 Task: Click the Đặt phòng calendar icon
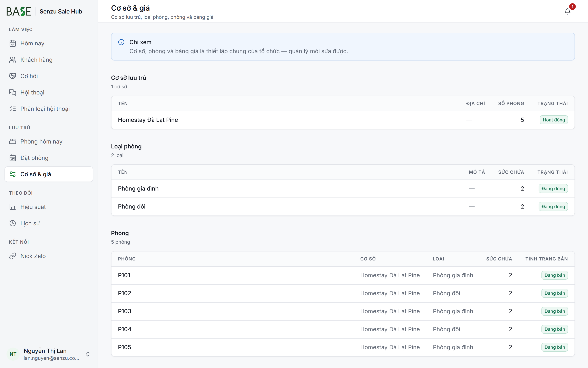point(13,158)
